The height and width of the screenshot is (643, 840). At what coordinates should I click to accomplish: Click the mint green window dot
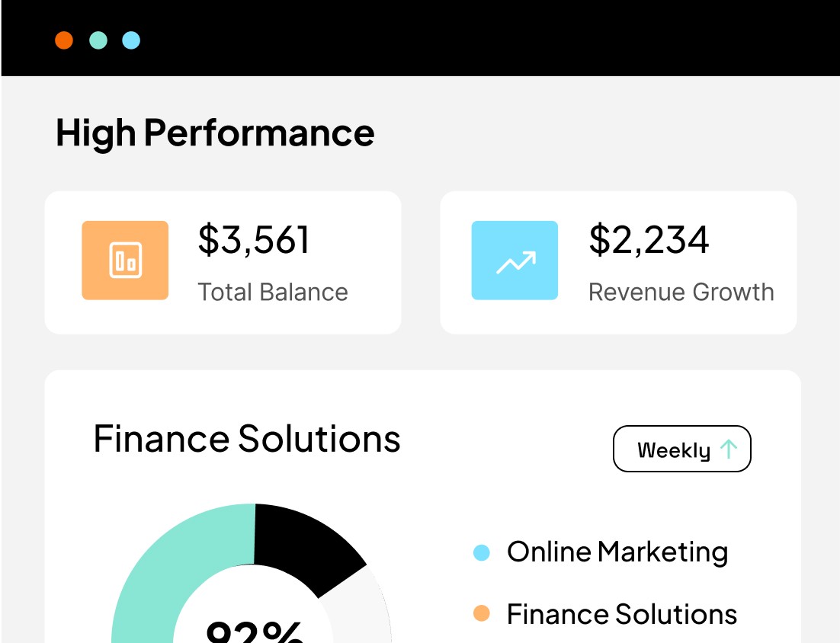tap(98, 40)
